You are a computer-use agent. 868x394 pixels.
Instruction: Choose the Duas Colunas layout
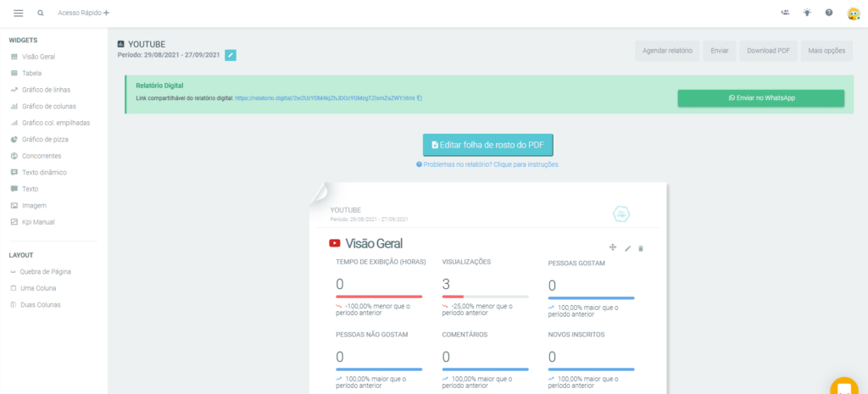click(36, 305)
